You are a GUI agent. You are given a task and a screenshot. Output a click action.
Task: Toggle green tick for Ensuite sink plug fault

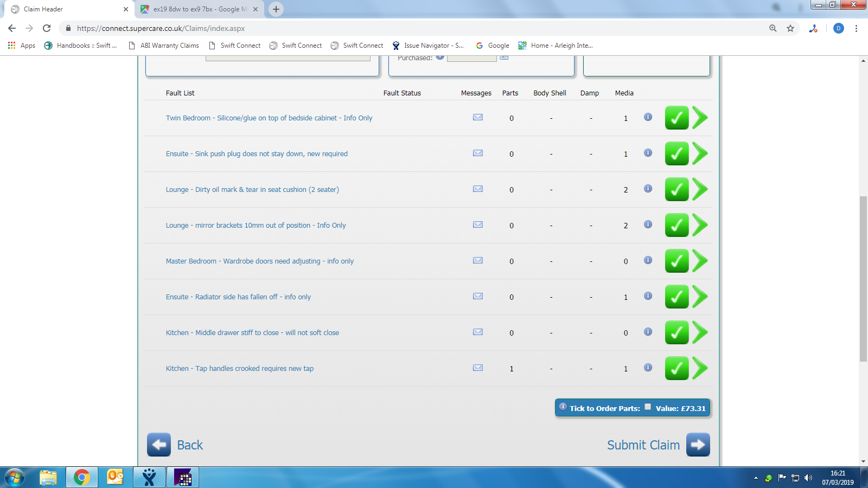676,154
